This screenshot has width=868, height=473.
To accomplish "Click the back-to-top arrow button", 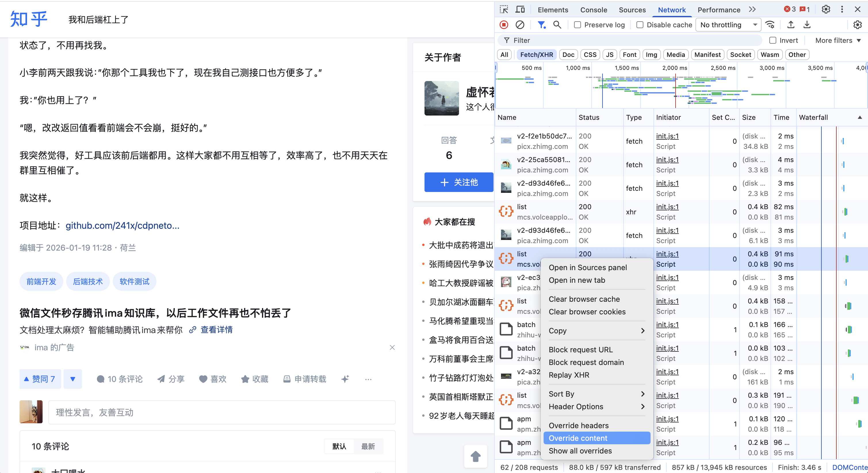I will (475, 456).
